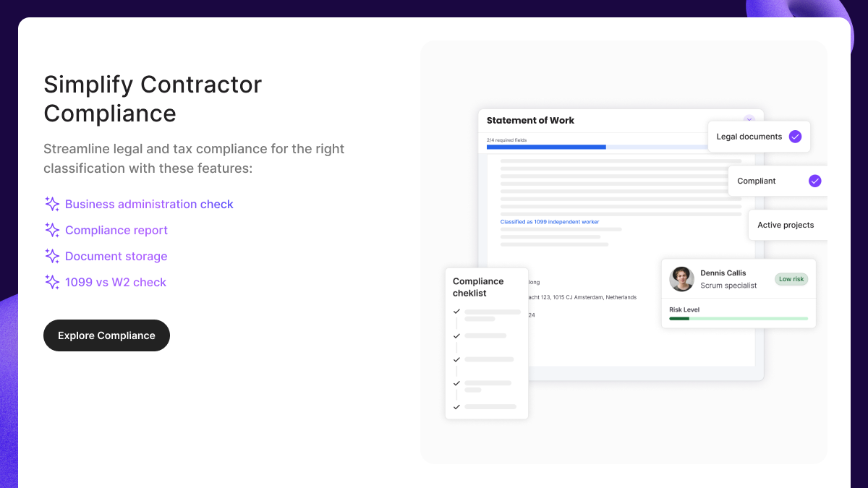Click the 'Scrum specialist' label
The width and height of the screenshot is (868, 488).
tap(728, 286)
